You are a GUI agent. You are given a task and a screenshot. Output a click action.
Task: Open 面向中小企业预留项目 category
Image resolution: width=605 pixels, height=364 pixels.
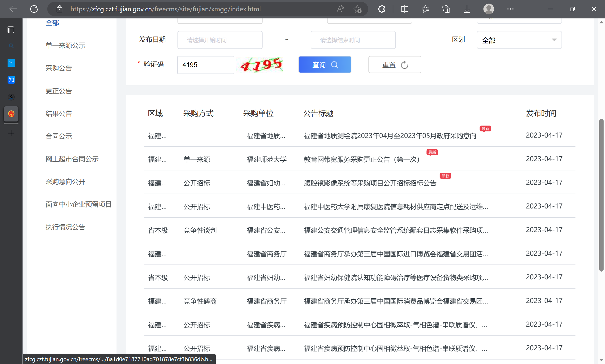78,204
